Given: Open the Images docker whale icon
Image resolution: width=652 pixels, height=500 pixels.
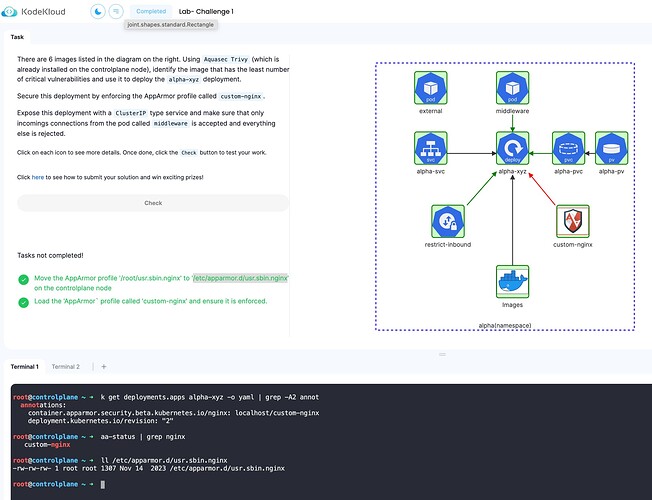Looking at the screenshot, I should (512, 282).
